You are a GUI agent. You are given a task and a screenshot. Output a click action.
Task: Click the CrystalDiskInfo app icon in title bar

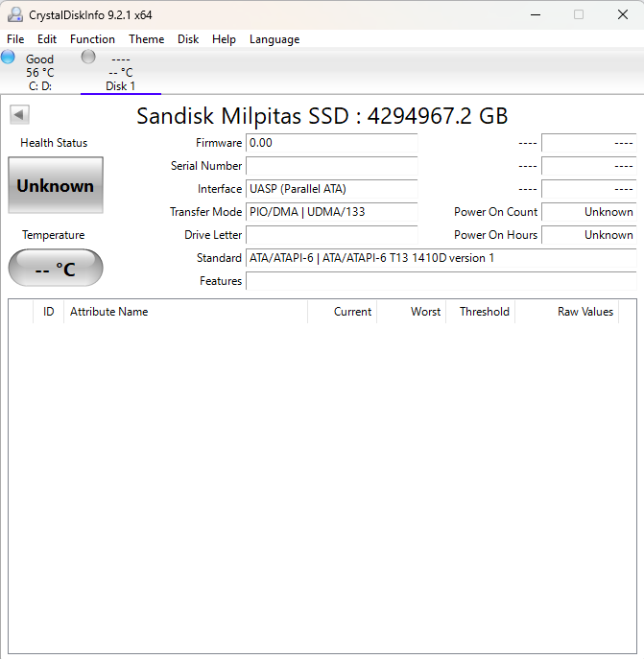point(14,14)
